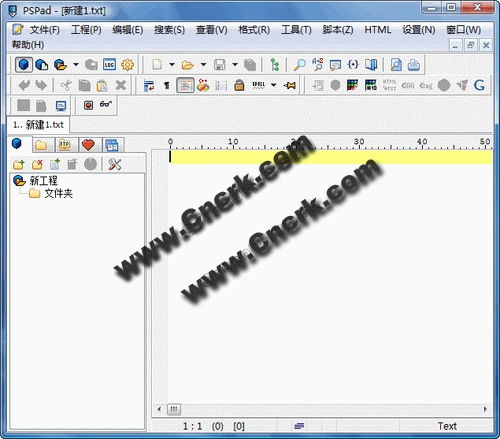Open a project via the folder-globe icon
The image size is (500, 439).
[60, 65]
